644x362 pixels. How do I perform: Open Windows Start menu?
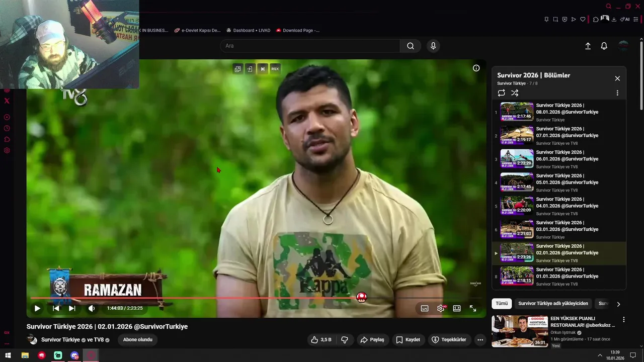pyautogui.click(x=8, y=355)
